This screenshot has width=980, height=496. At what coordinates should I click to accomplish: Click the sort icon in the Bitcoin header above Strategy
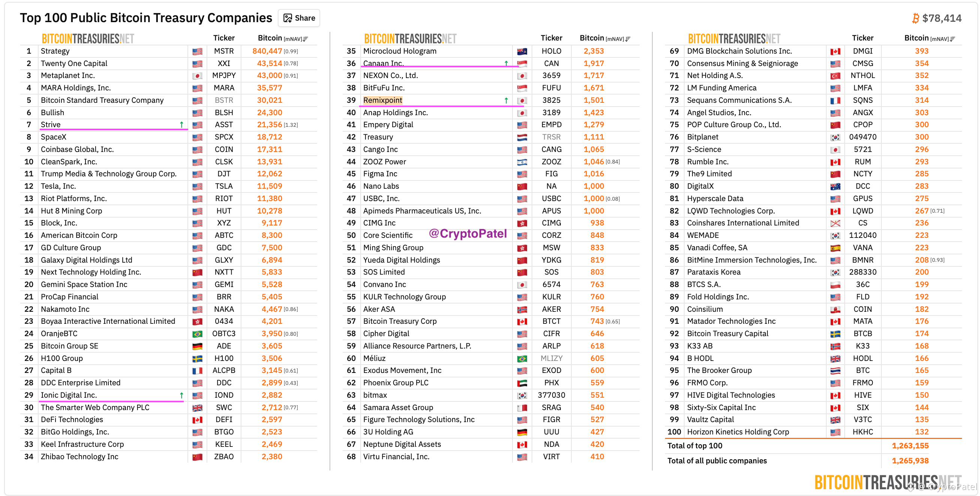(306, 39)
